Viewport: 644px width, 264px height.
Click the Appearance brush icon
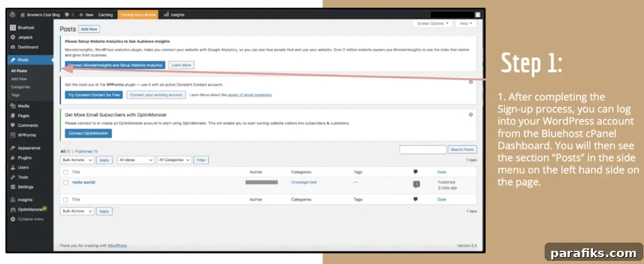coord(13,148)
